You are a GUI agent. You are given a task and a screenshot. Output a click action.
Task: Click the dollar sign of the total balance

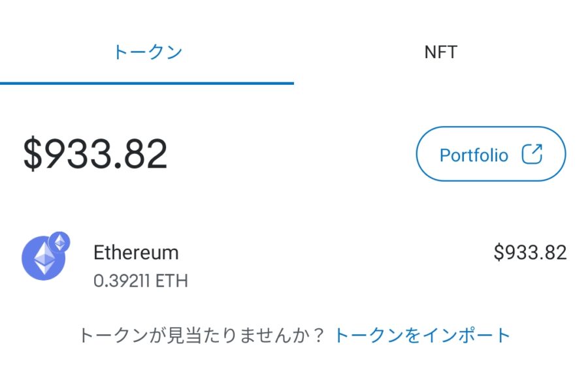[x=32, y=154]
